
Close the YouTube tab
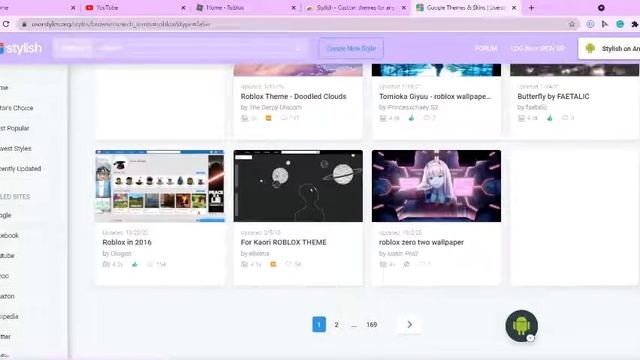[x=183, y=8]
